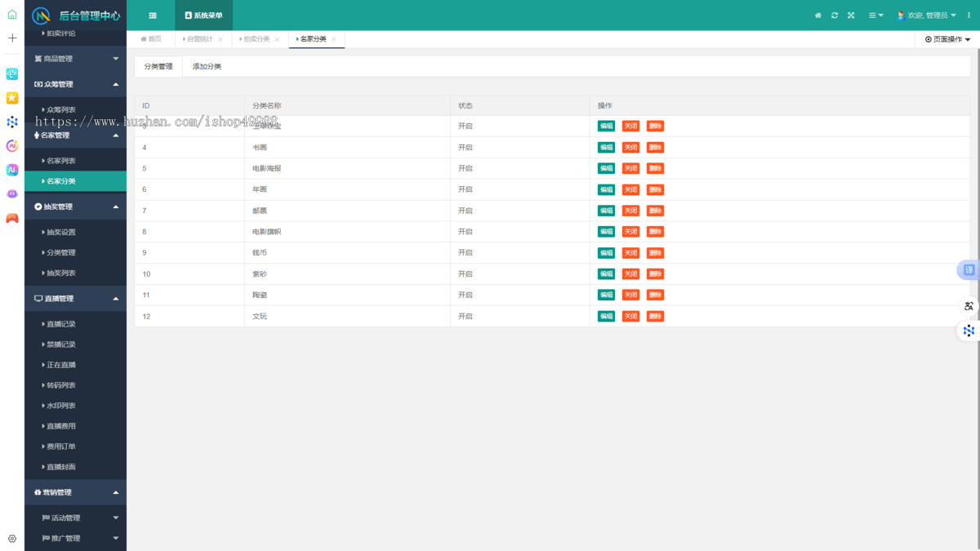Screen dimensions: 980x551
Task: Collapse the sidebar with the menu fold icon
Action: tap(153, 16)
